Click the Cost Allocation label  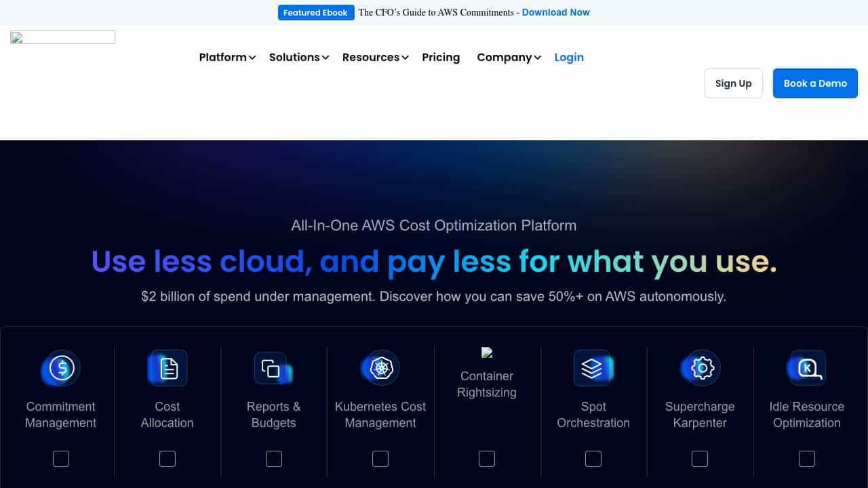[167, 415]
